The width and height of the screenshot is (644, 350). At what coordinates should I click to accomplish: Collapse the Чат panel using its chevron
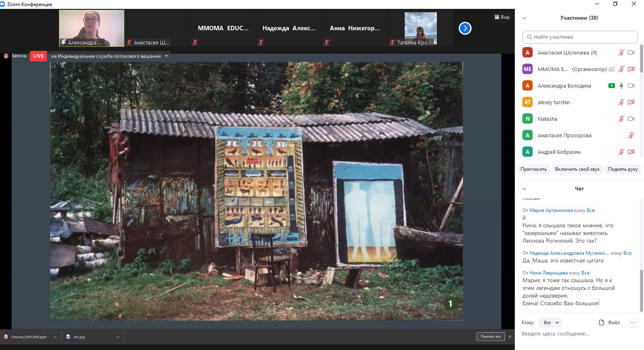click(524, 189)
